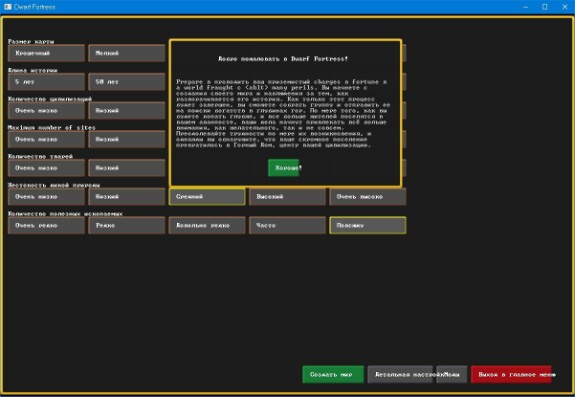Set mineral occurrence to Часто
This screenshot has height=397, width=575.
288,225
